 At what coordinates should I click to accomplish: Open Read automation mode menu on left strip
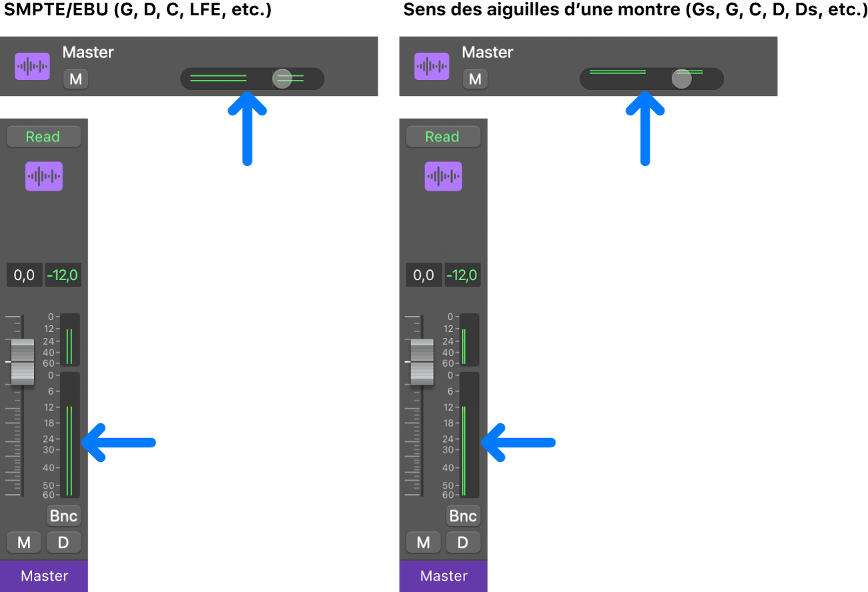point(44,137)
